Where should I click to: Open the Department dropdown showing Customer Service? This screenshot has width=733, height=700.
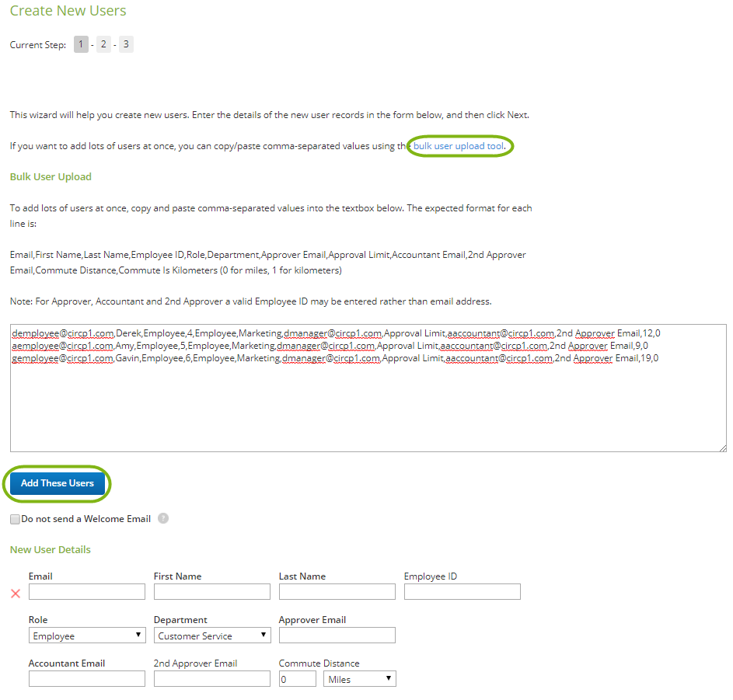click(211, 635)
